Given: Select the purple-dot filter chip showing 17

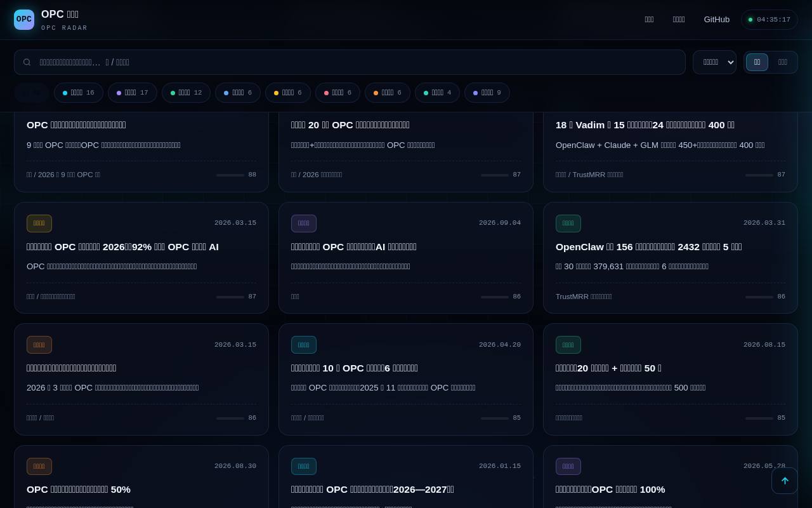Looking at the screenshot, I should point(133,93).
